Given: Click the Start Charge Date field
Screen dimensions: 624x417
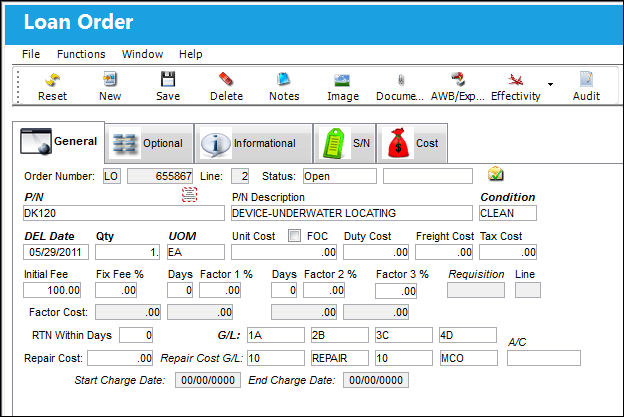Looking at the screenshot, I should [208, 380].
